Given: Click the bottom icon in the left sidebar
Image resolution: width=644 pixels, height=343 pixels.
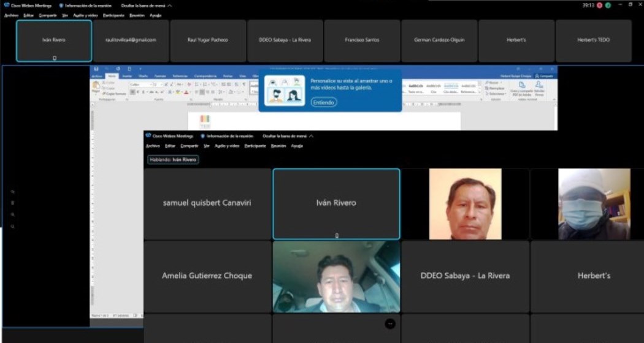Looking at the screenshot, I should point(13,227).
